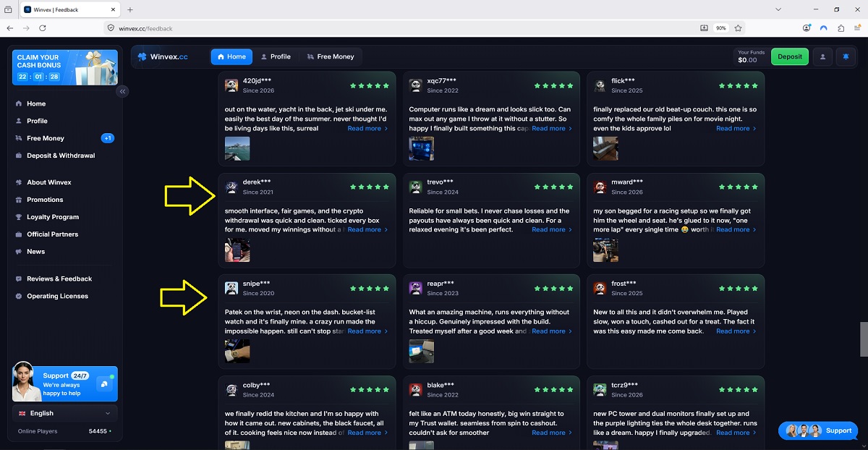Click the browser address bar URL
This screenshot has width=868, height=450.
(x=145, y=28)
